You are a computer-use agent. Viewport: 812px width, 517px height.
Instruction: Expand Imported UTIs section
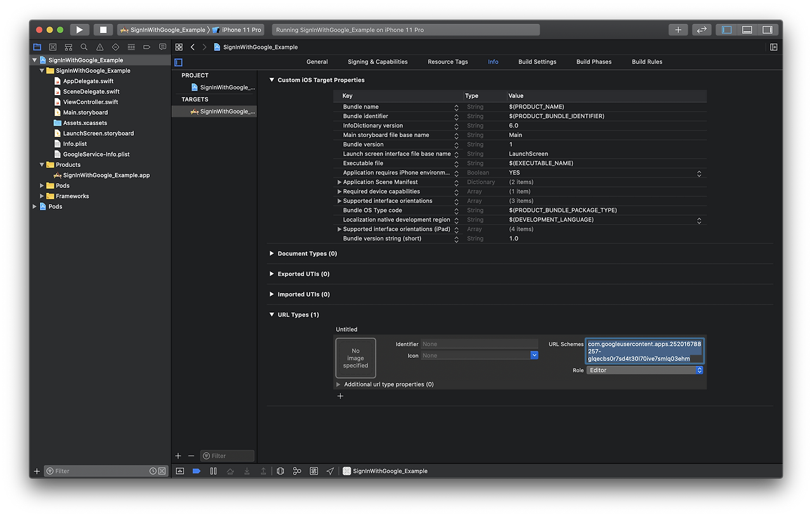coord(272,294)
